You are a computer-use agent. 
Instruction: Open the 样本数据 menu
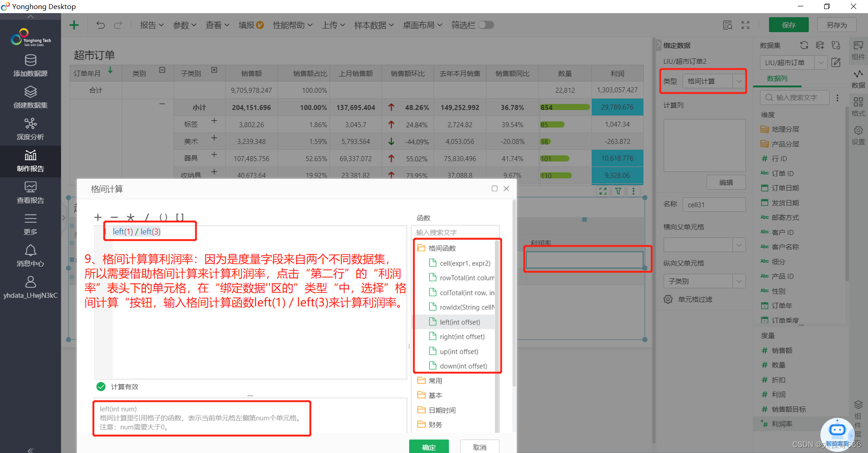click(x=374, y=25)
